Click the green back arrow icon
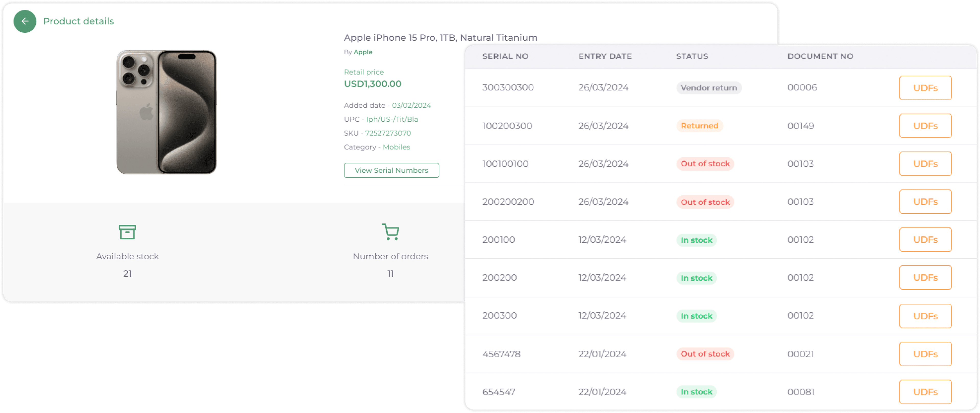The image size is (980, 413). pyautogui.click(x=25, y=21)
